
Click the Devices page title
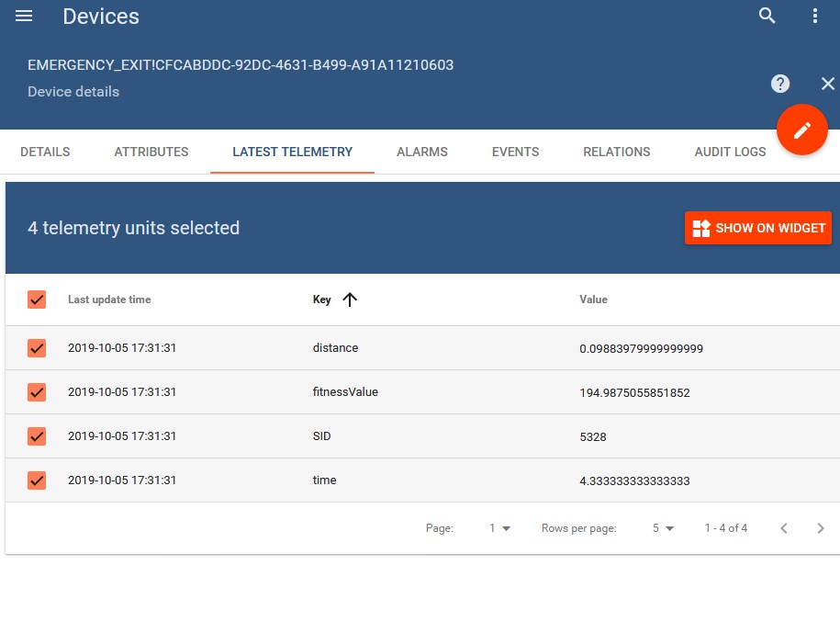101,17
